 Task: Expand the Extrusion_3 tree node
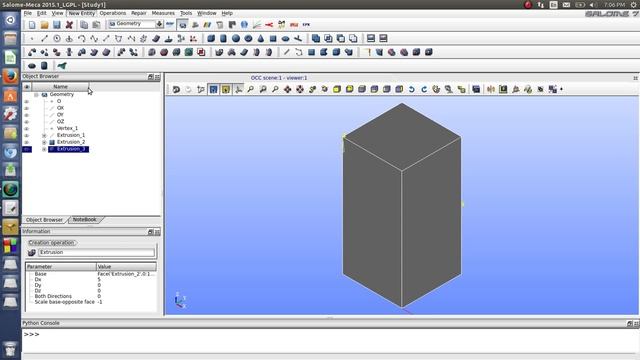[44, 149]
